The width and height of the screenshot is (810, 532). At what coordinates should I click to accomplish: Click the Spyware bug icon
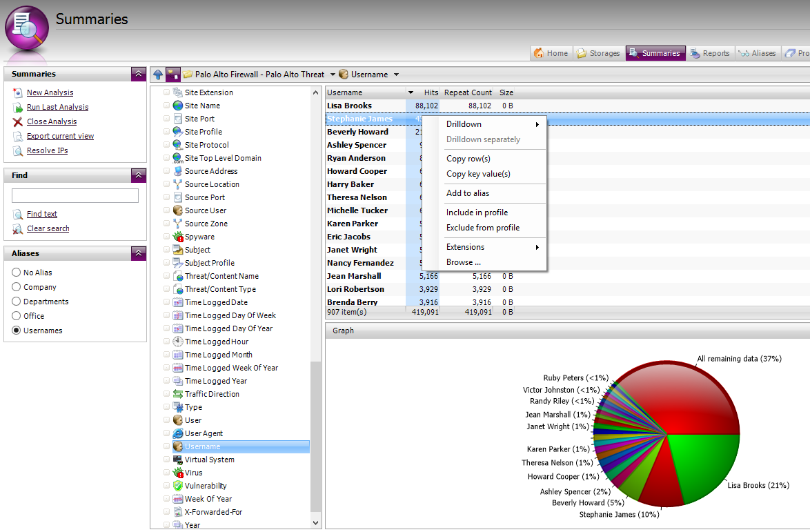(178, 237)
